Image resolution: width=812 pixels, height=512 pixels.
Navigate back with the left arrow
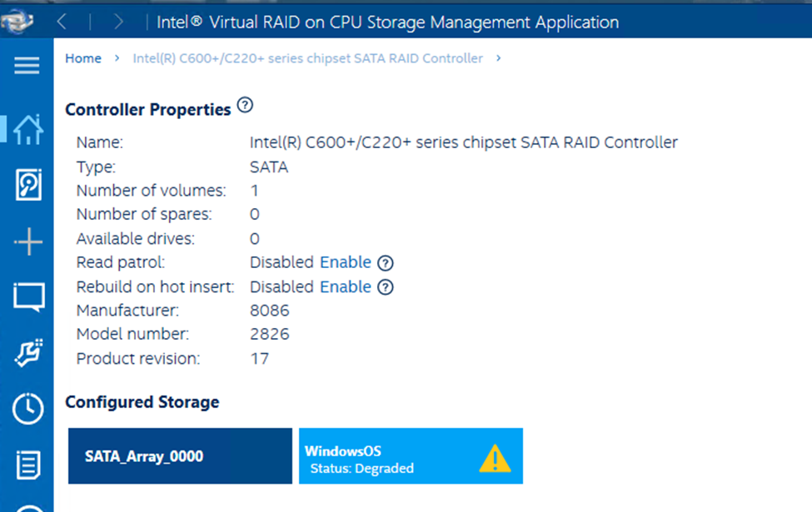tap(62, 22)
